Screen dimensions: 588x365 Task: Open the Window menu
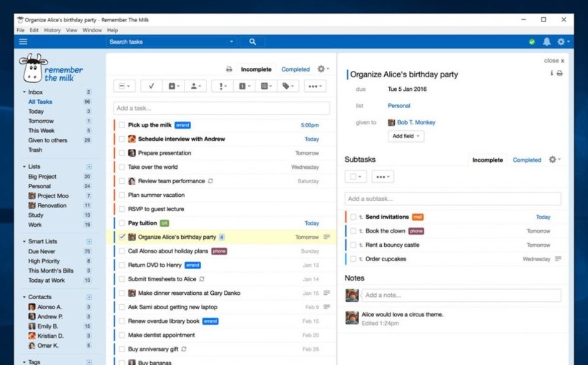coord(92,30)
